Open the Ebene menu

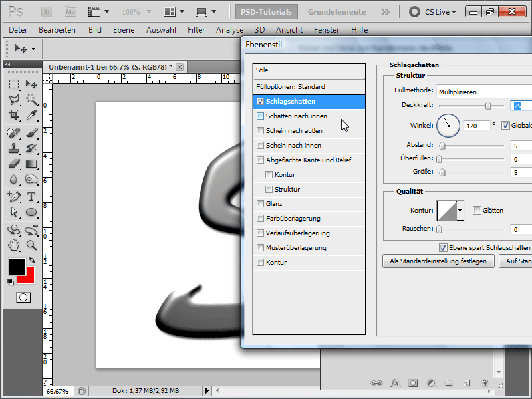(124, 30)
